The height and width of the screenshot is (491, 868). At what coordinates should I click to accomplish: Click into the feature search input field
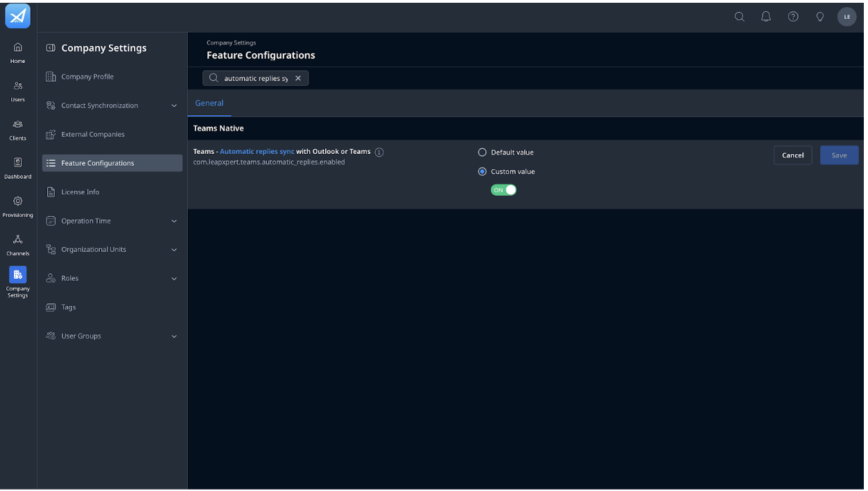(255, 78)
